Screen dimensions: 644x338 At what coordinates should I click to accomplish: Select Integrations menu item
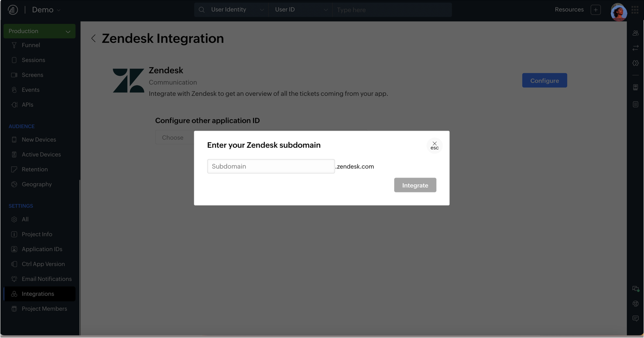point(40,294)
